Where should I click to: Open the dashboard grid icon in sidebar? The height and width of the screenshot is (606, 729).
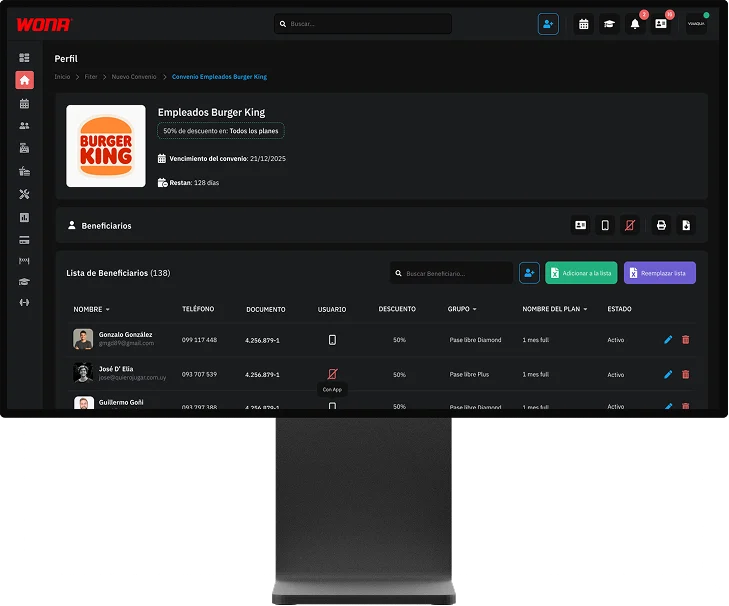click(24, 58)
